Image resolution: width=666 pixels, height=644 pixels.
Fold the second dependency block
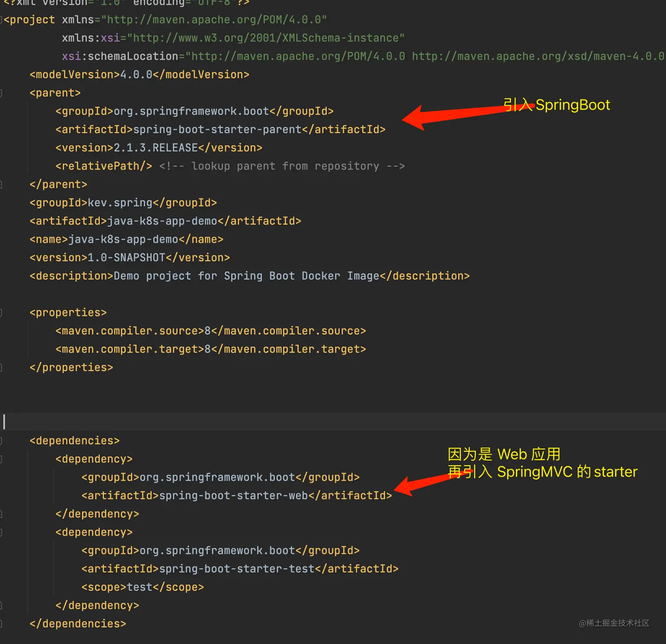point(1,532)
